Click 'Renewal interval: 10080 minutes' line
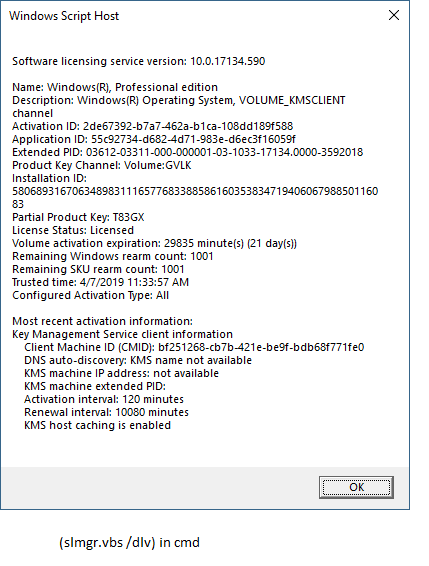The width and height of the screenshot is (429, 566). tap(107, 412)
